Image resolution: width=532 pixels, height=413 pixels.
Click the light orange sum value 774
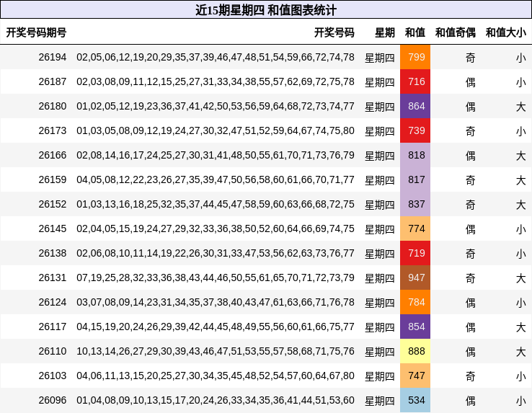tap(415, 228)
